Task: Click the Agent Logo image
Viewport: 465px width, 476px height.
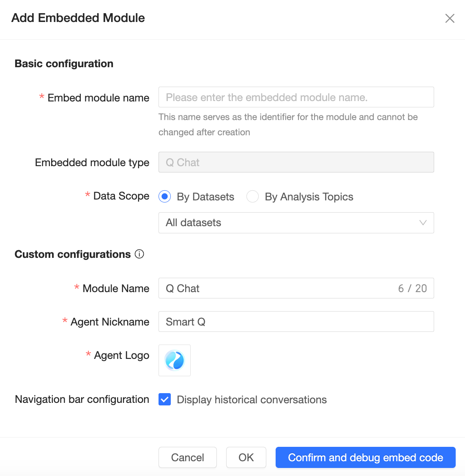Action: tap(175, 360)
